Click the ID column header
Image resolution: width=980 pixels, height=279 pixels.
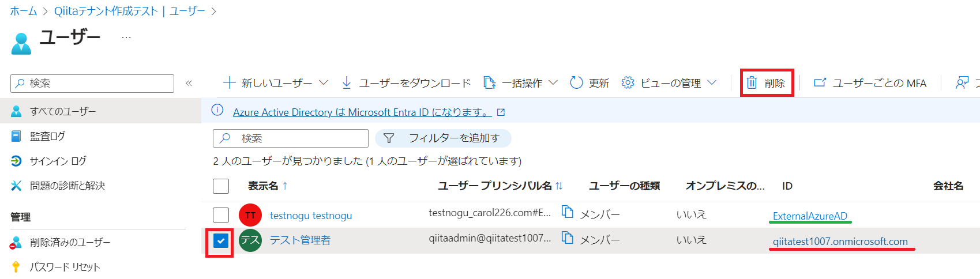(x=787, y=186)
